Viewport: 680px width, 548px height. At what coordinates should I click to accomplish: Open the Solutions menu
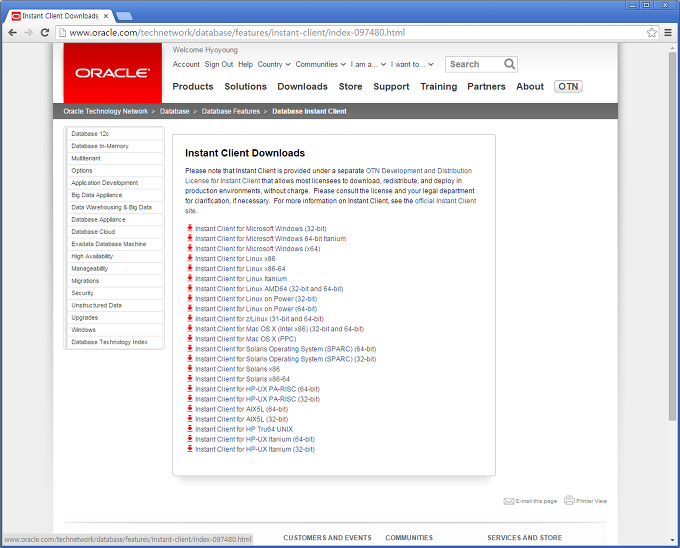(245, 87)
